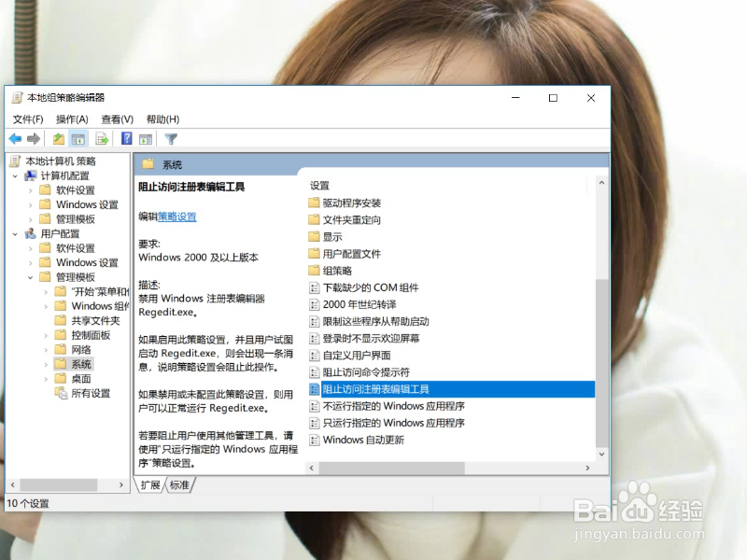Enable the policy filter toolbar button

[x=172, y=138]
